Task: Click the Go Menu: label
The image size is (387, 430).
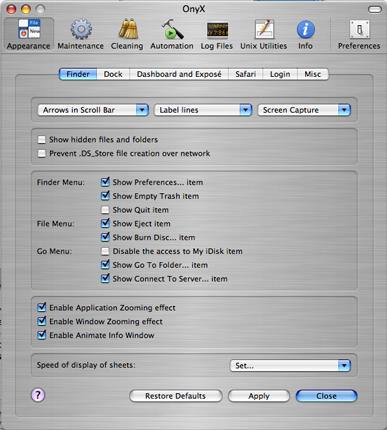Action: [54, 251]
